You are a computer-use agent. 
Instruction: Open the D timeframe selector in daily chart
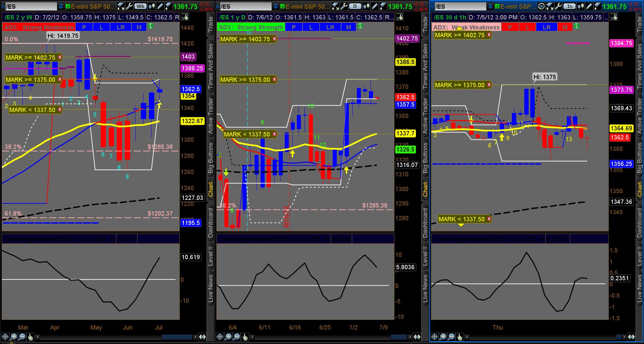point(355,6)
